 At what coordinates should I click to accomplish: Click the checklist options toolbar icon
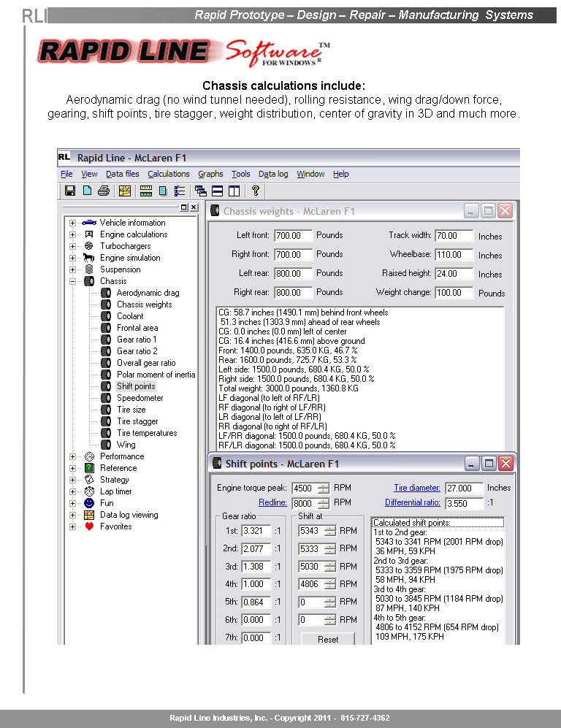(179, 191)
